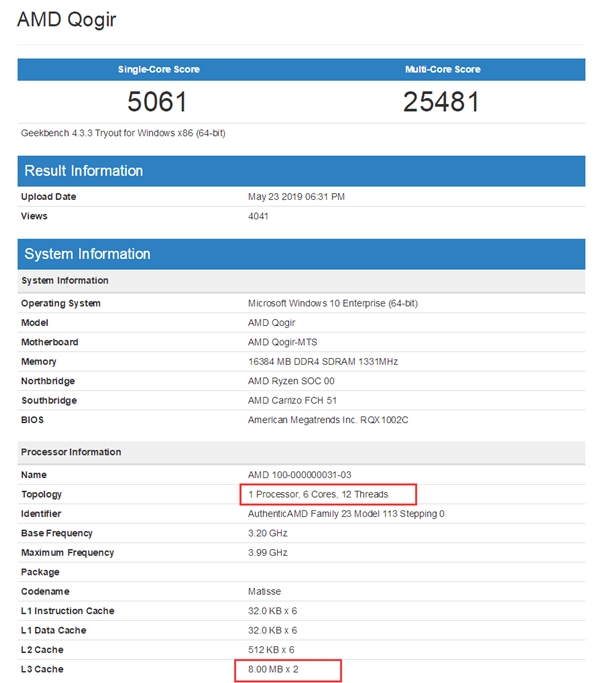Click the Operating System label
The image size is (600, 683).
pos(61,303)
